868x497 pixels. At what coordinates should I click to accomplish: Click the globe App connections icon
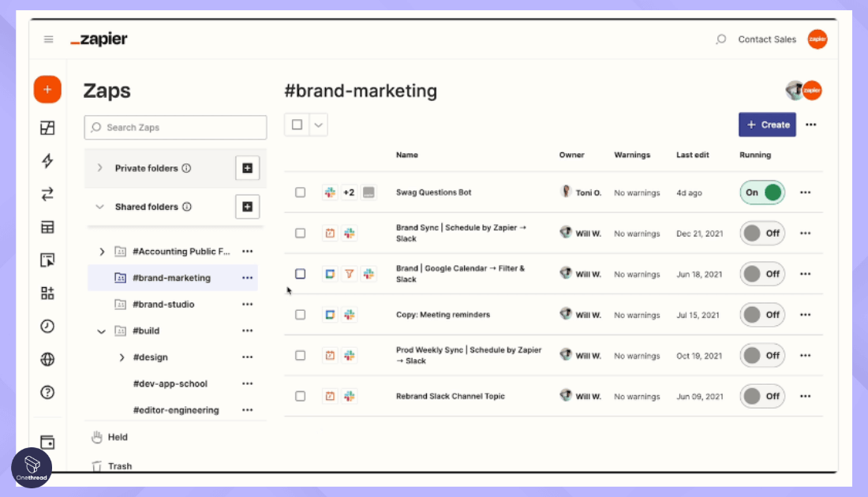coord(47,360)
